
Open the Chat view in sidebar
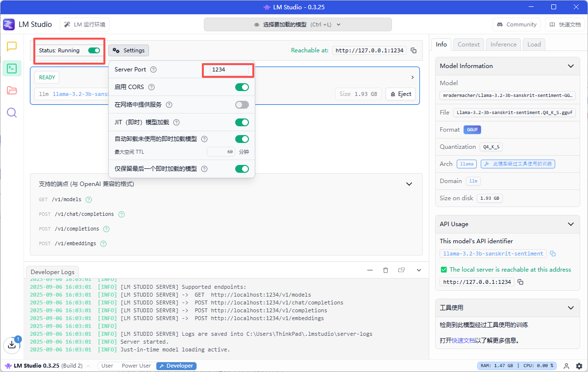pyautogui.click(x=12, y=46)
